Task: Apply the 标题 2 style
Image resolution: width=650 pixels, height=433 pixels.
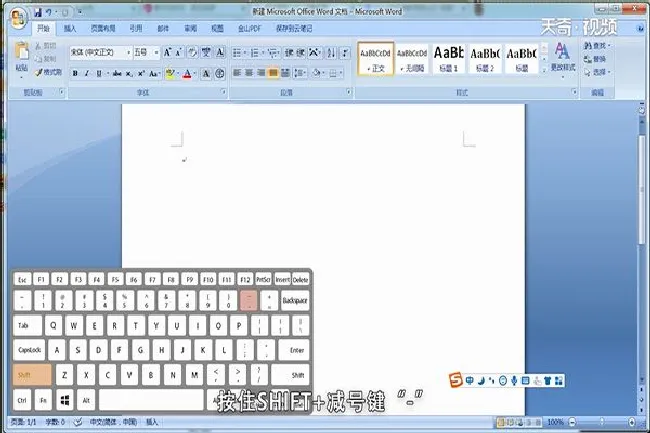Action: click(x=485, y=59)
